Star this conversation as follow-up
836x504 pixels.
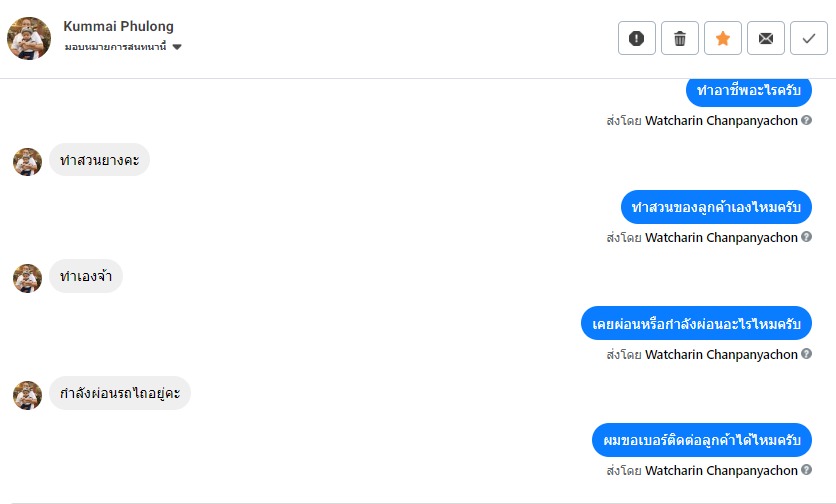(723, 39)
